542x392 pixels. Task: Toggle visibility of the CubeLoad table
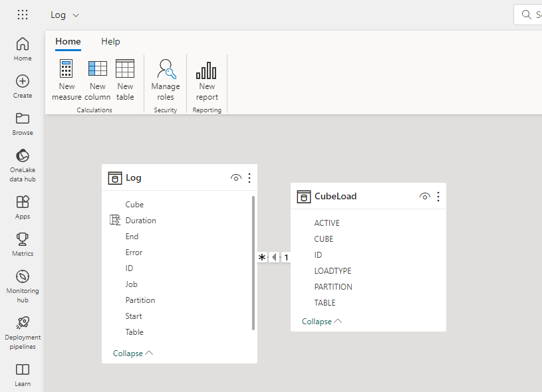[424, 197]
